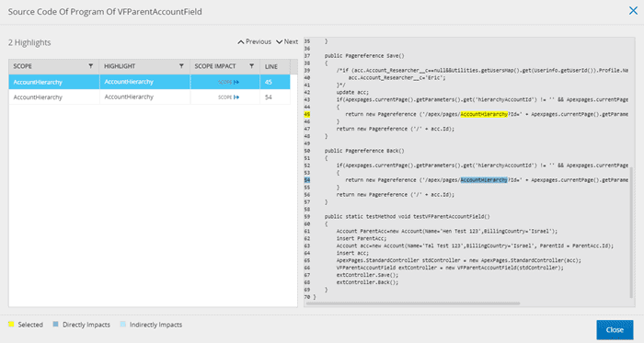The image size is (644, 343).
Task: Click the horizontal scrollbar under source code
Action: click(413, 303)
